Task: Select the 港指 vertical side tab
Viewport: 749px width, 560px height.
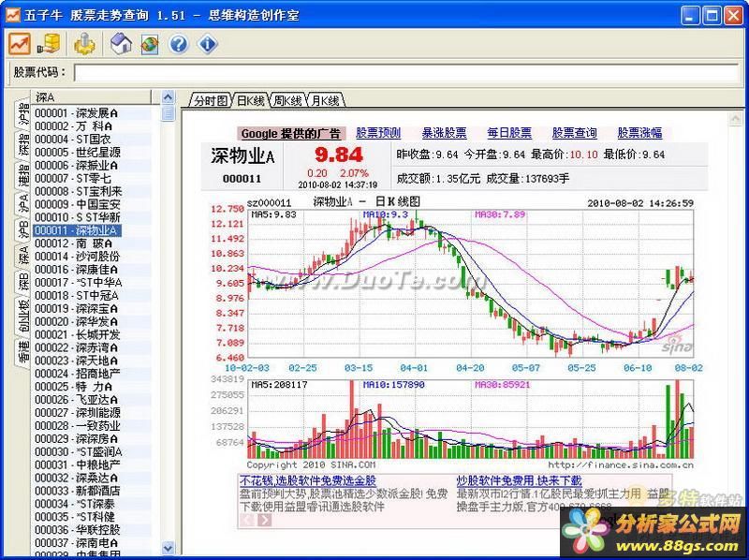Action: click(22, 175)
